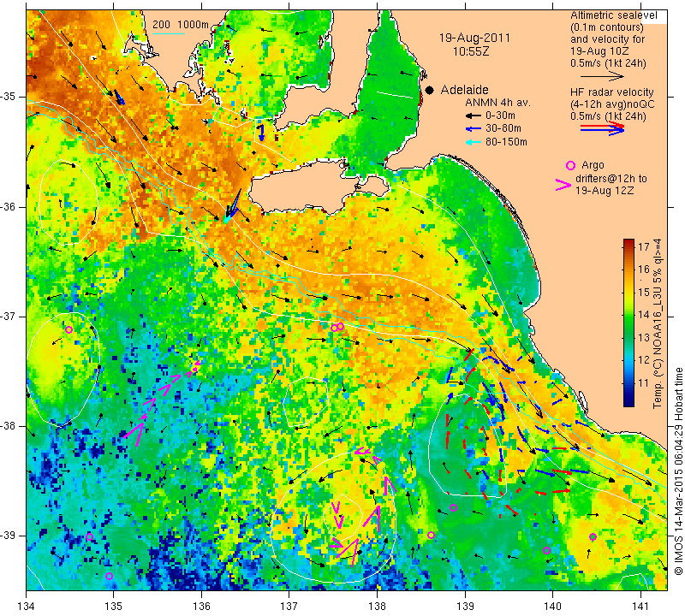The image size is (685, 616).
Task: Click the large blue ANMN arrow west of Kangaroo Island
Action: pyautogui.click(x=233, y=204)
